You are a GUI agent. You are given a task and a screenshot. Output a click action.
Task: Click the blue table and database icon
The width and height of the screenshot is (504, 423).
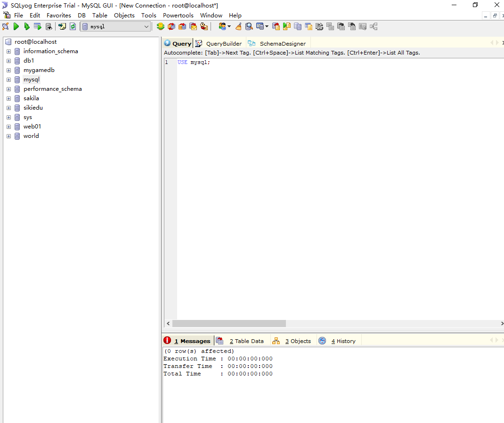260,27
